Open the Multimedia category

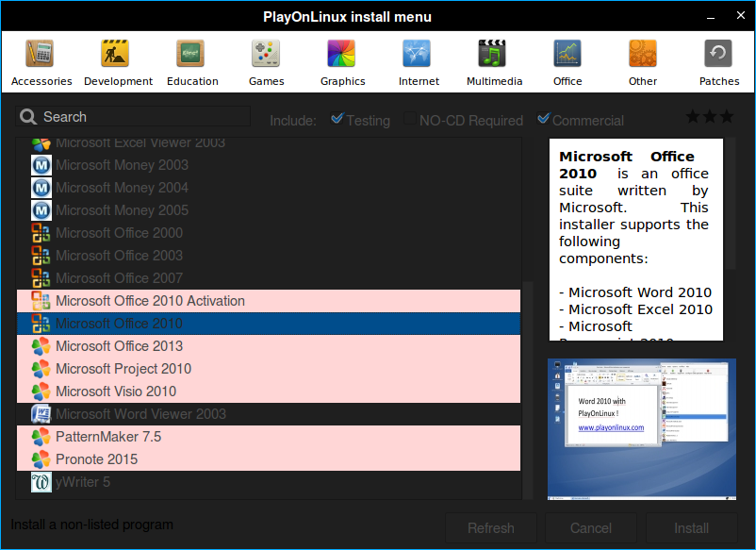tap(493, 62)
